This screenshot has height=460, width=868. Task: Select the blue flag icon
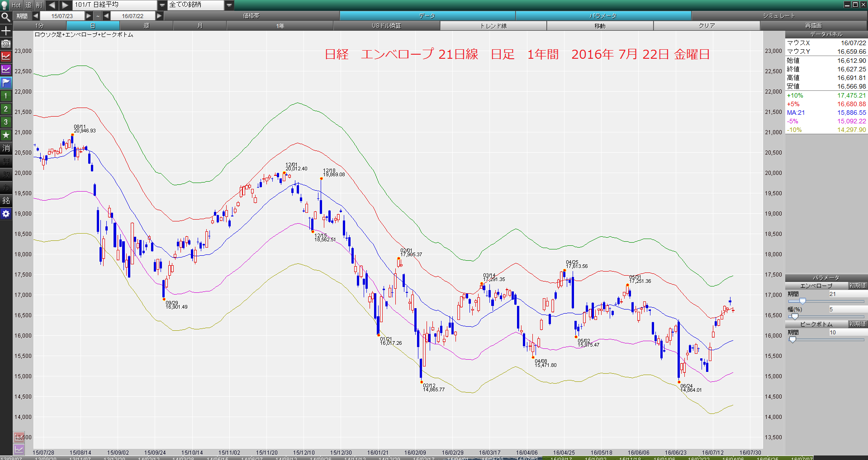6,83
